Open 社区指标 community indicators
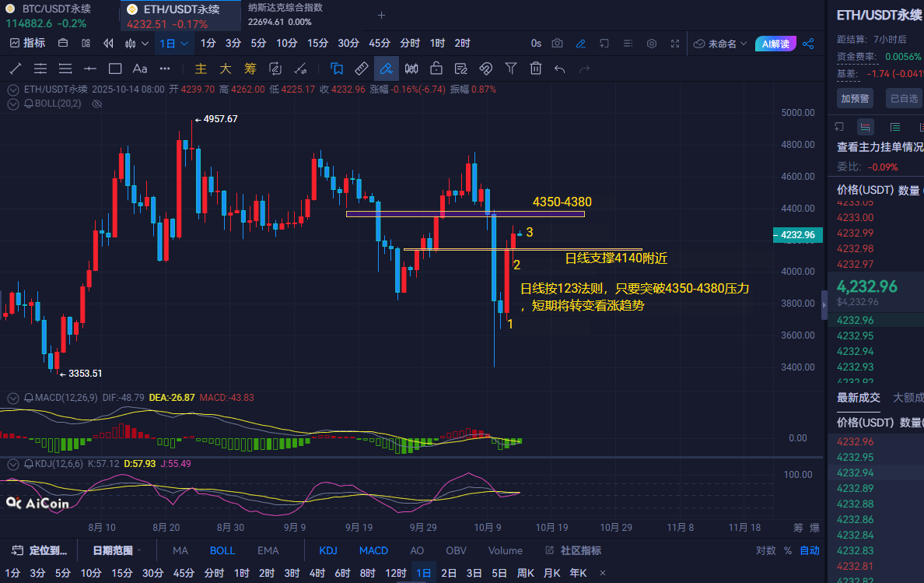Viewport: 924px width, 583px height. [x=573, y=550]
